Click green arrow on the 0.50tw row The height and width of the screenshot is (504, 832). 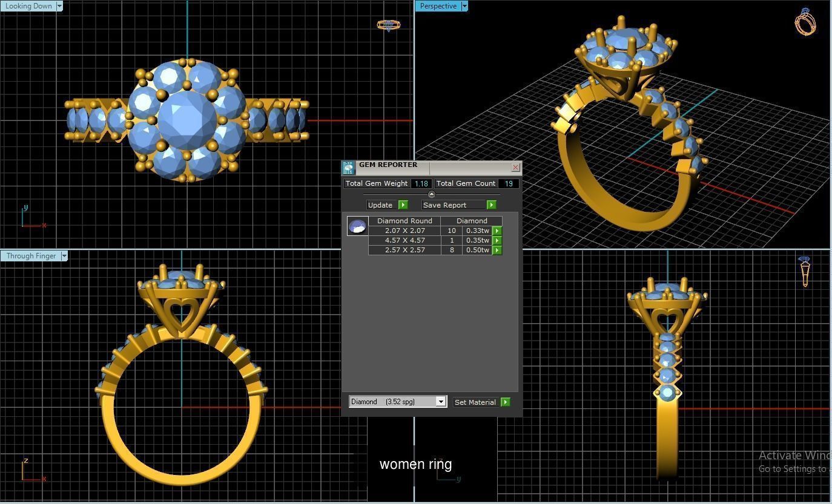pos(497,250)
